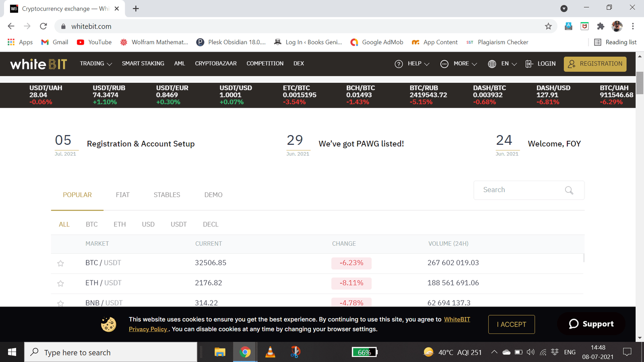Open Chrome three-dot menu
The image size is (644, 362).
click(633, 26)
